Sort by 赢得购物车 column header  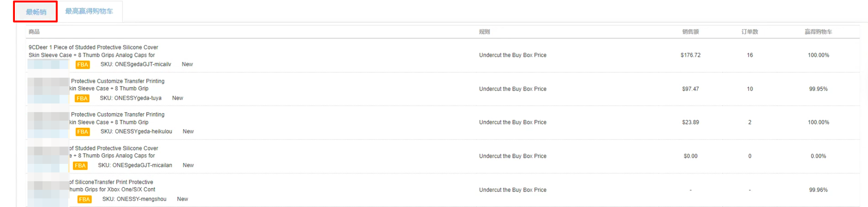click(818, 32)
